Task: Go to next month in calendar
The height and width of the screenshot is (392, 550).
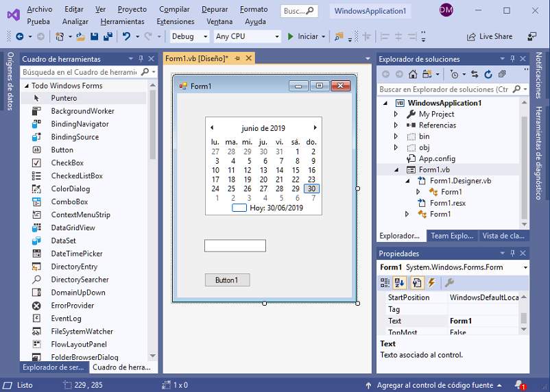Action: (315, 127)
